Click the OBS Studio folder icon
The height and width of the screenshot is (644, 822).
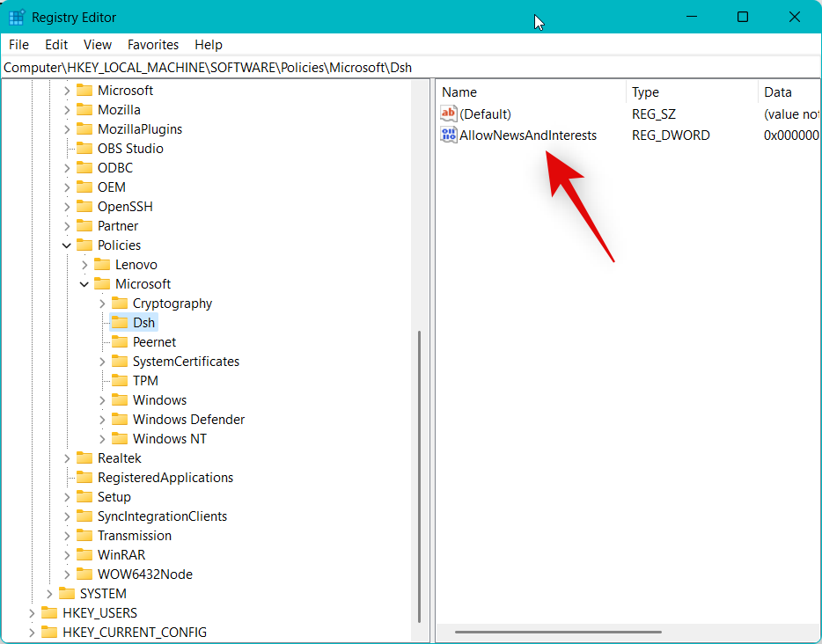point(84,148)
